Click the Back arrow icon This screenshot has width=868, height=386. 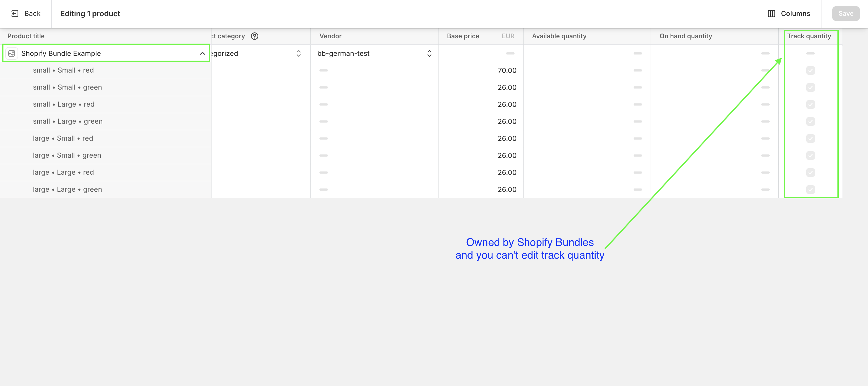[x=15, y=14]
